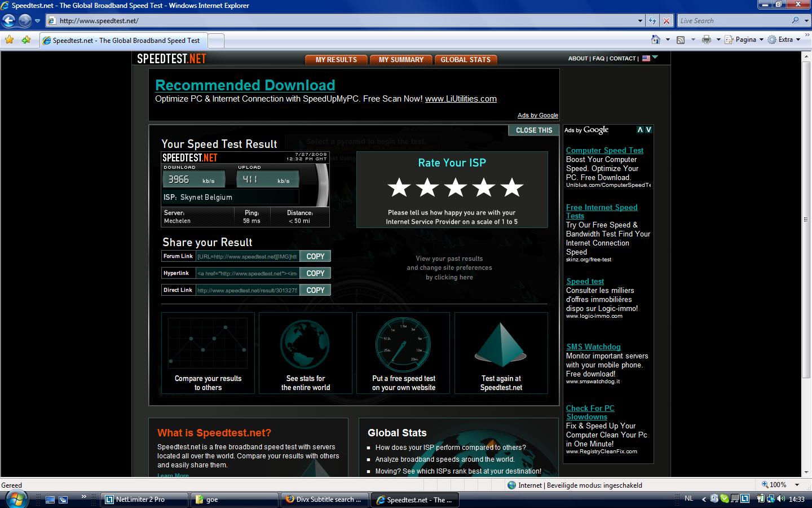Image resolution: width=812 pixels, height=508 pixels.
Task: Click the Test again pyramid tile
Action: [501, 353]
